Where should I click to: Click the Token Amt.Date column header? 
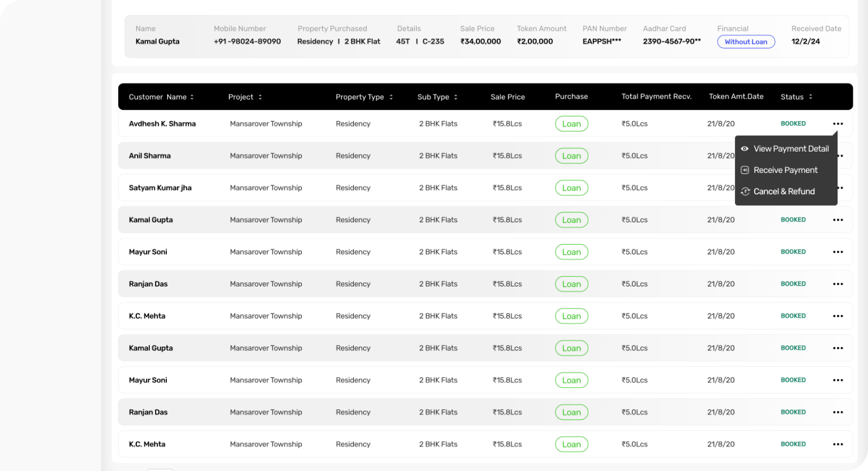pyautogui.click(x=736, y=96)
